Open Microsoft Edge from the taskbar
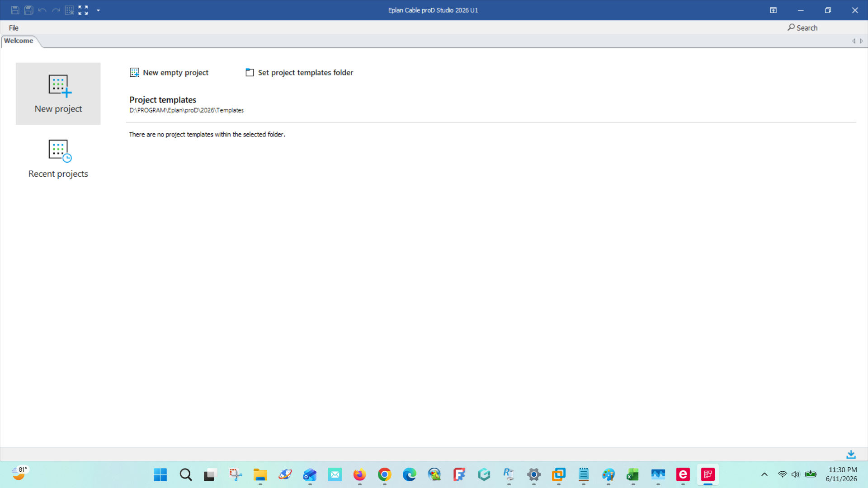This screenshot has width=868, height=488. pos(409,475)
